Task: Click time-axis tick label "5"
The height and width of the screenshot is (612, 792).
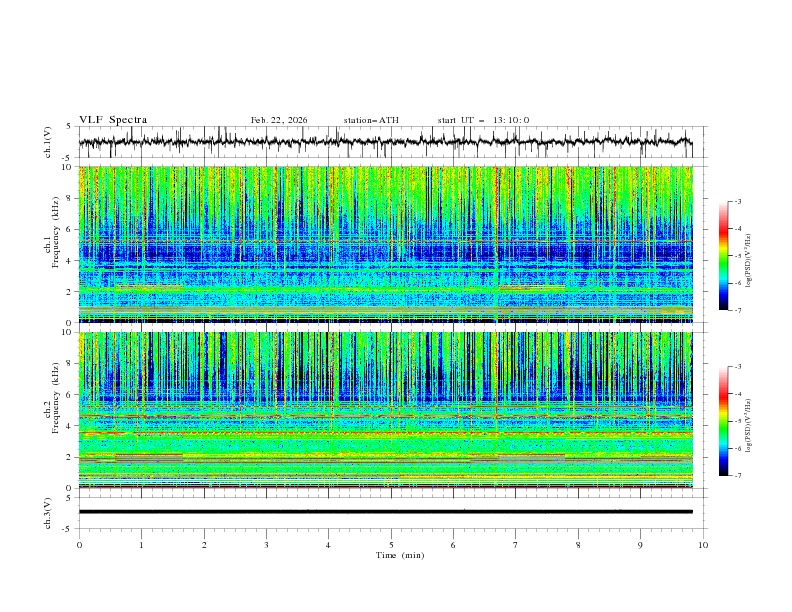Action: tap(391, 545)
